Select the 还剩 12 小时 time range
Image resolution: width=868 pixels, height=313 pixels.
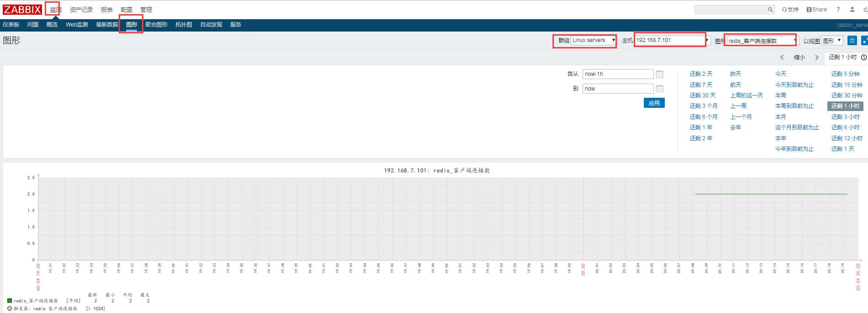pos(847,138)
